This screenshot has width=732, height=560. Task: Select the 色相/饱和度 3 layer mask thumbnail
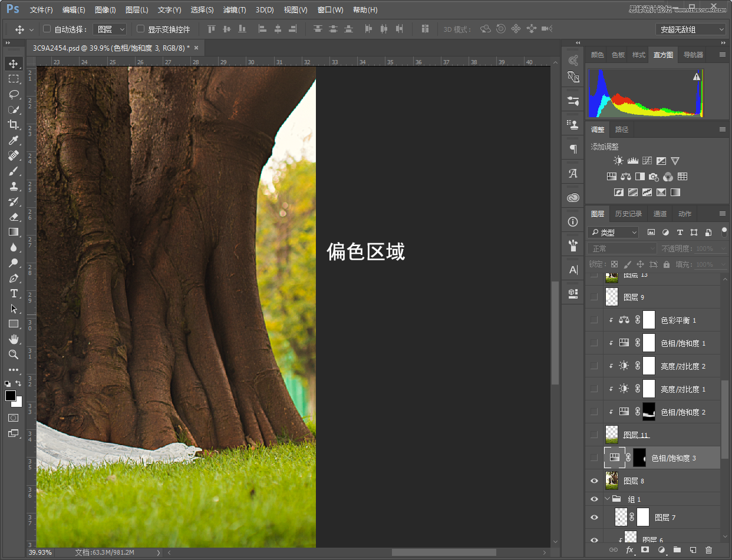click(639, 458)
